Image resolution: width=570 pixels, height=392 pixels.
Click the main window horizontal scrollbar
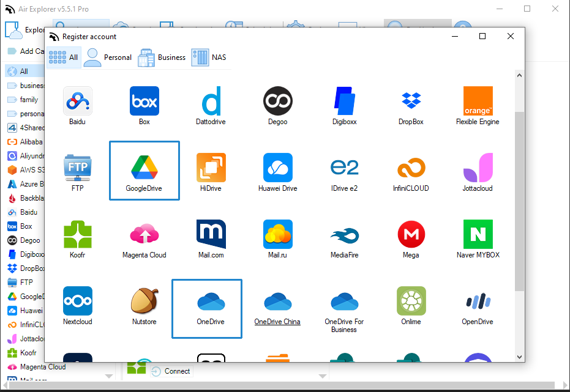click(x=282, y=385)
